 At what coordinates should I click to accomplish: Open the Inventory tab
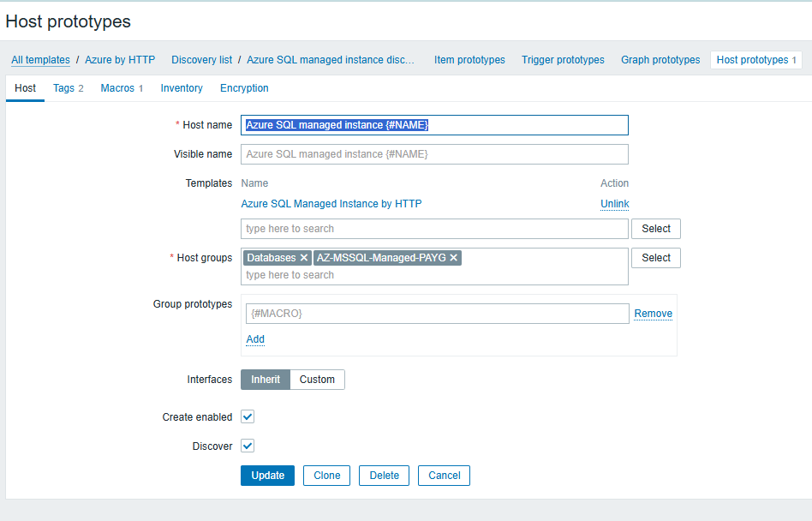tap(182, 88)
